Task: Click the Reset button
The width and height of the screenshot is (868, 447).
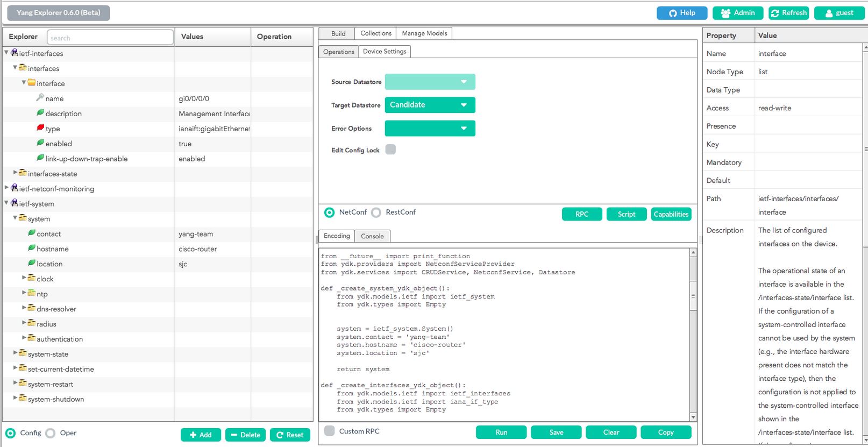Action: click(x=290, y=435)
